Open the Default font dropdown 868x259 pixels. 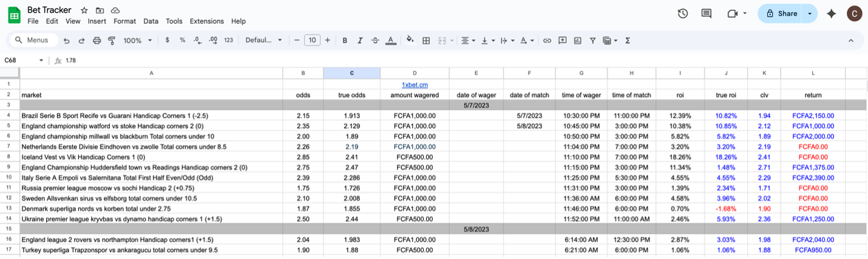[263, 41]
